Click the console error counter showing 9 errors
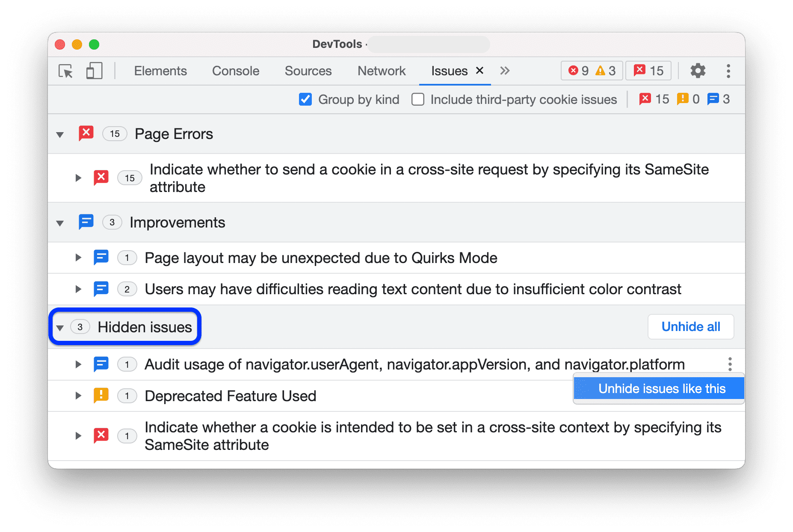Image resolution: width=793 pixels, height=532 pixels. [579, 71]
